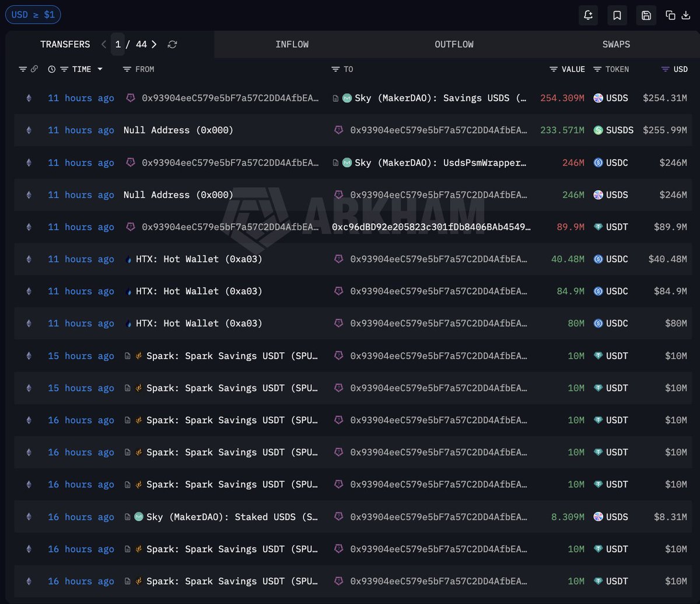Image resolution: width=700 pixels, height=604 pixels.
Task: Go to next transfers page
Action: tap(154, 44)
